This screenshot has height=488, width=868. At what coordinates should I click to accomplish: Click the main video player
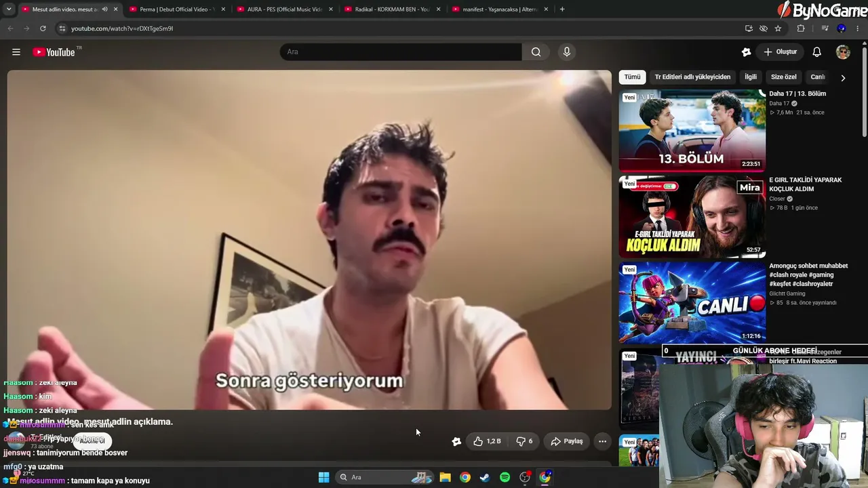[x=309, y=240]
